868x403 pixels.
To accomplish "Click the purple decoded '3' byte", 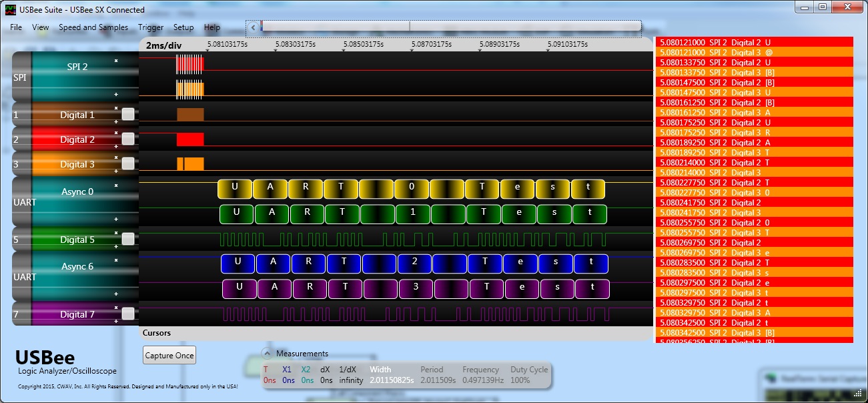I will 416,289.
